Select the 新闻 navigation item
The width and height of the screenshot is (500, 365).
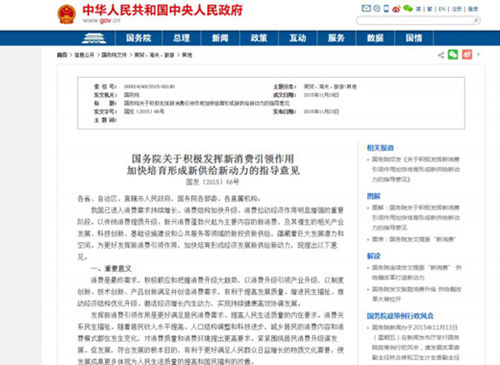click(x=220, y=38)
